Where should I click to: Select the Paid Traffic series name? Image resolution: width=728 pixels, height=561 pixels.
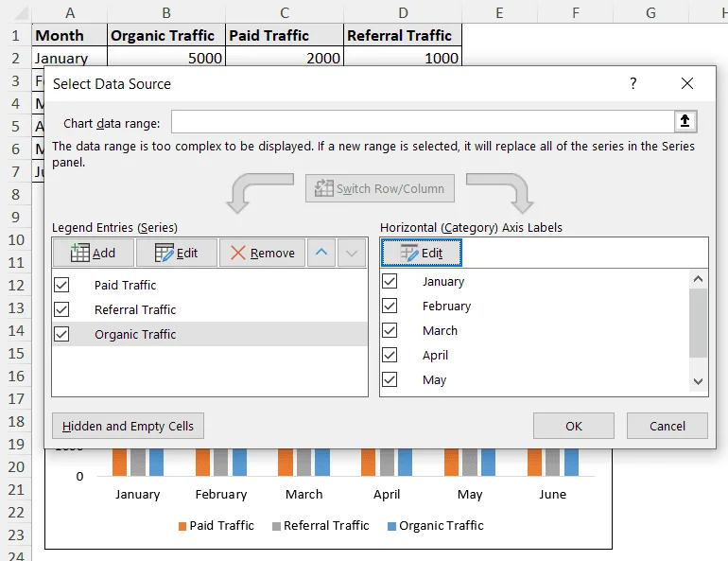coord(125,285)
